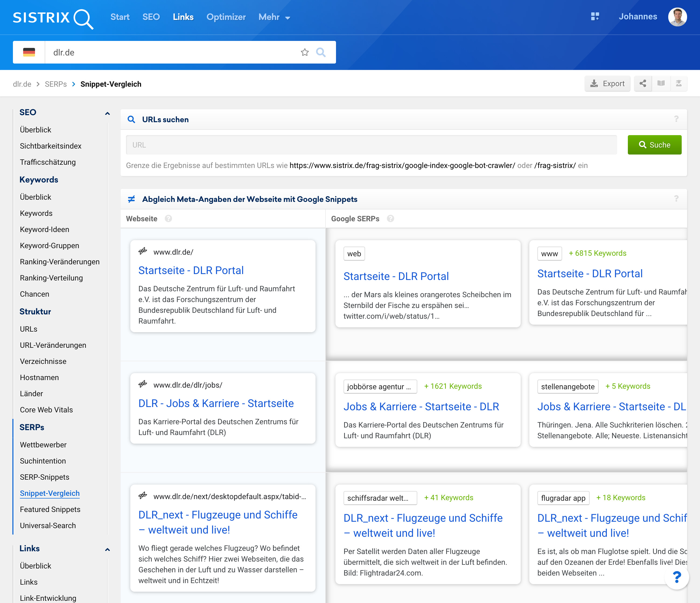Click help icon beside Google SERPs header
This screenshot has height=603, width=700.
tap(390, 219)
